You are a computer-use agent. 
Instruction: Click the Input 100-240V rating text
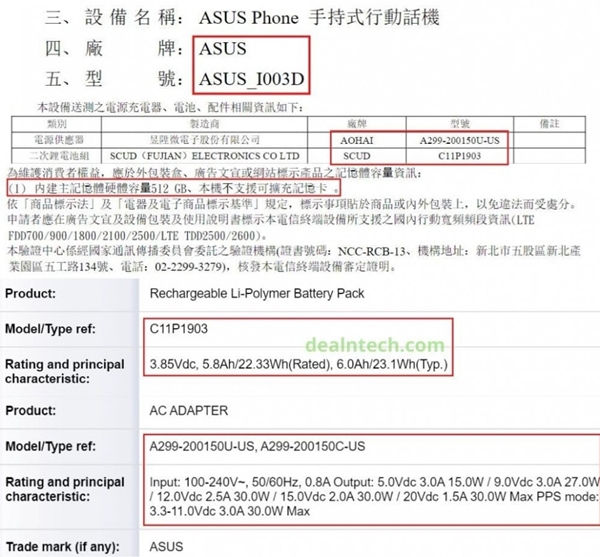[x=374, y=496]
